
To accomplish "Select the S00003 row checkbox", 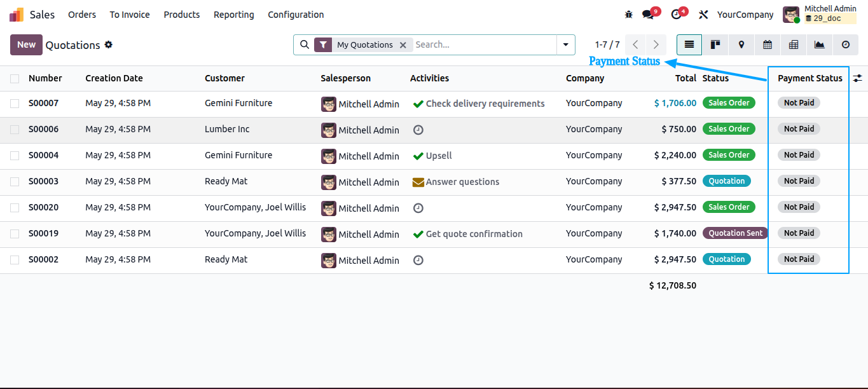I will (x=15, y=182).
